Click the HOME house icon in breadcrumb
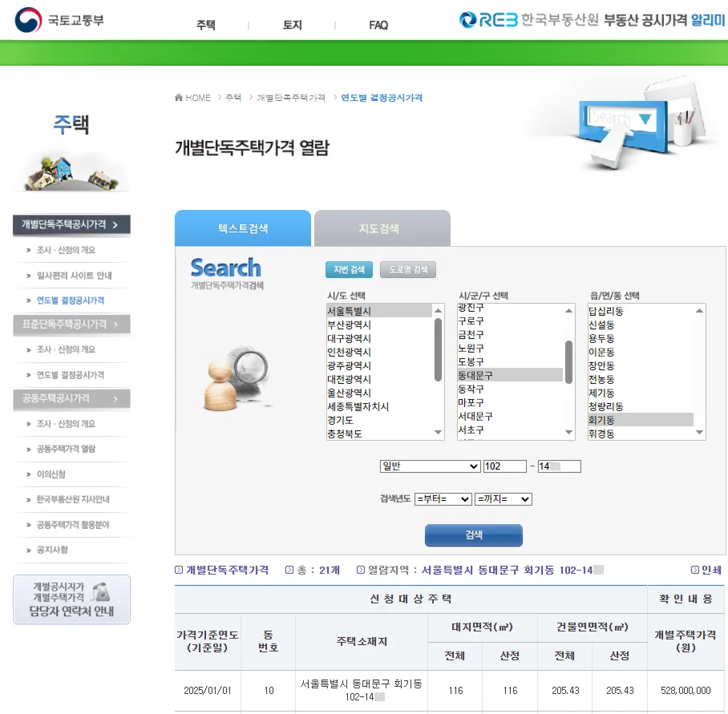728x714 pixels. pos(179,98)
